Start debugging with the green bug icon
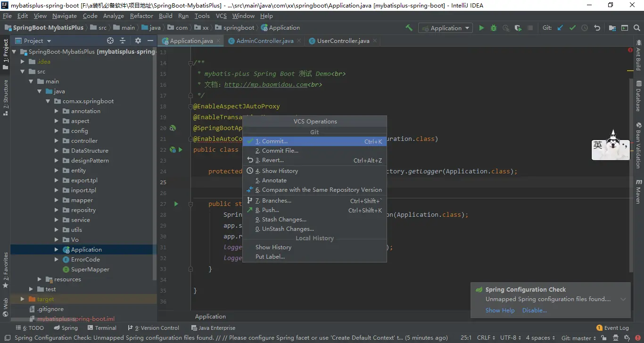The image size is (644, 343). [494, 28]
